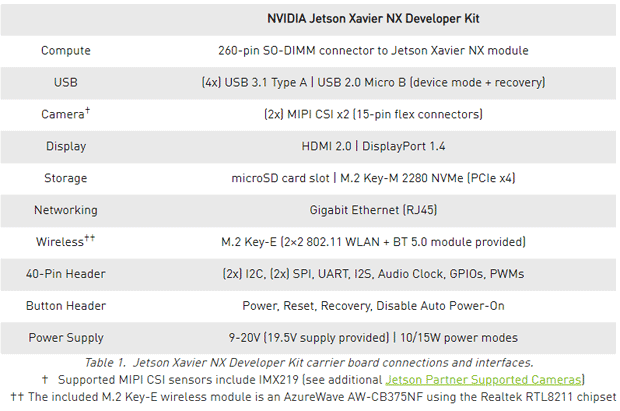The image size is (620, 411).
Task: Click the Table 1 caption text
Action: (x=309, y=363)
